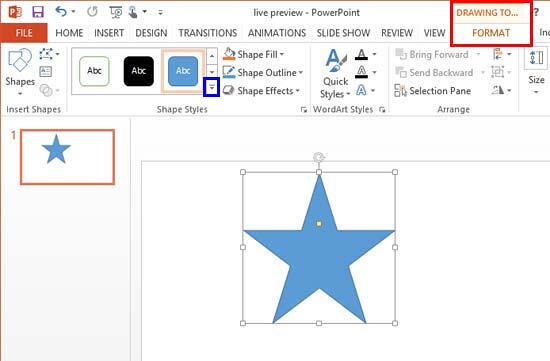The width and height of the screenshot is (550, 361).
Task: Click the Save icon in Quick Access toolbar
Action: (x=38, y=12)
